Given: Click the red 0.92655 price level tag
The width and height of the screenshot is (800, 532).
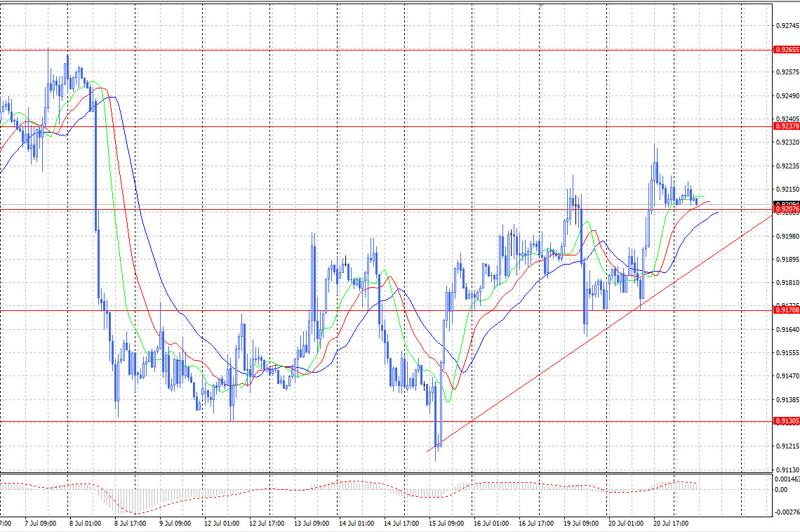Looking at the screenshot, I should pyautogui.click(x=787, y=50).
